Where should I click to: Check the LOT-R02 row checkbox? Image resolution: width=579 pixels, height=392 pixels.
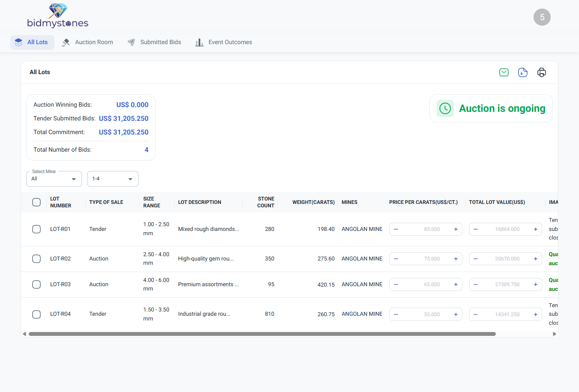click(x=36, y=259)
